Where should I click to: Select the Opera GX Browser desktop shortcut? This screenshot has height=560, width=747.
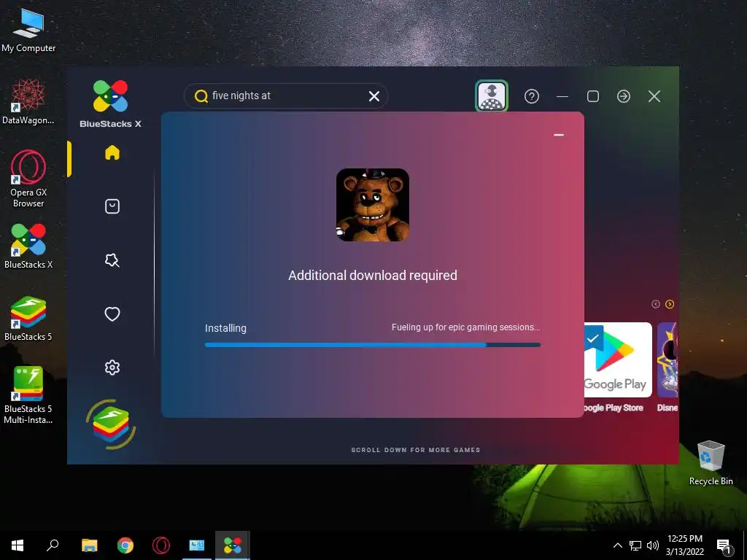tap(28, 179)
